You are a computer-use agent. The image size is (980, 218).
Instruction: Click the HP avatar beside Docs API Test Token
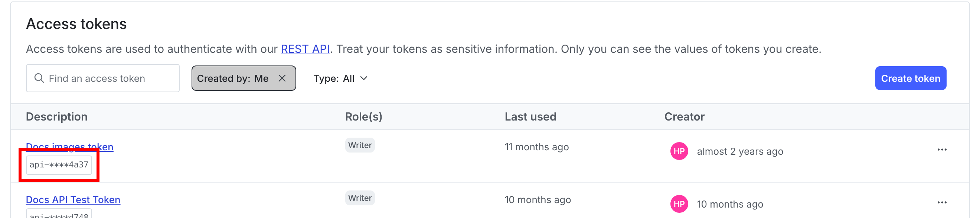click(x=679, y=204)
